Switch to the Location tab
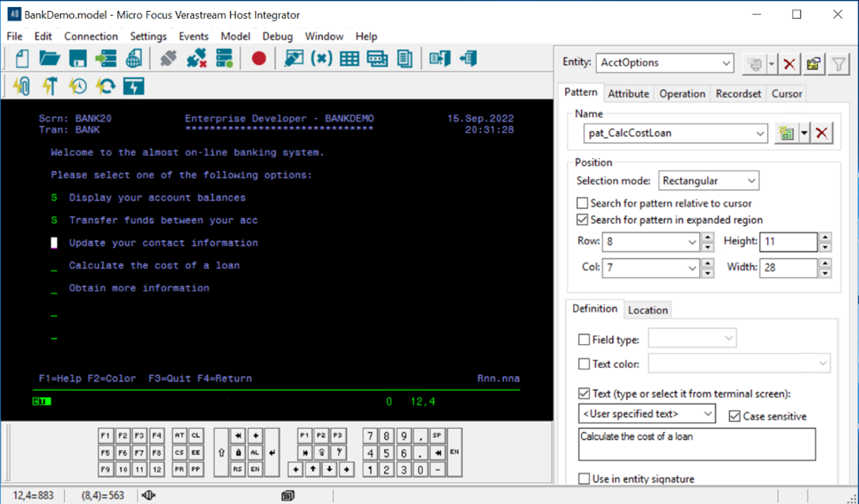This screenshot has width=859, height=504. coord(648,310)
